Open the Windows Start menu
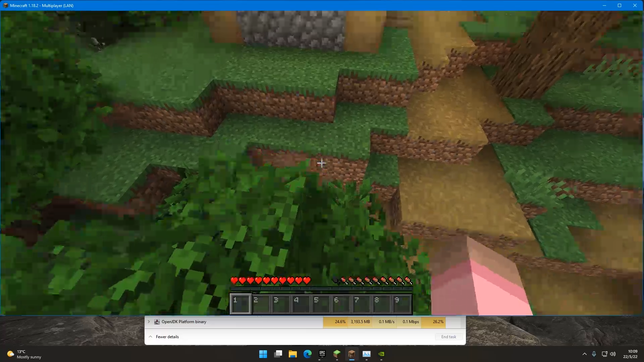 (263, 354)
